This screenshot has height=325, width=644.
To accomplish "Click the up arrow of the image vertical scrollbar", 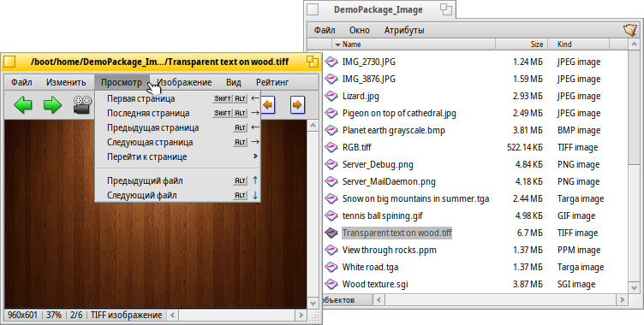I will pos(313,125).
